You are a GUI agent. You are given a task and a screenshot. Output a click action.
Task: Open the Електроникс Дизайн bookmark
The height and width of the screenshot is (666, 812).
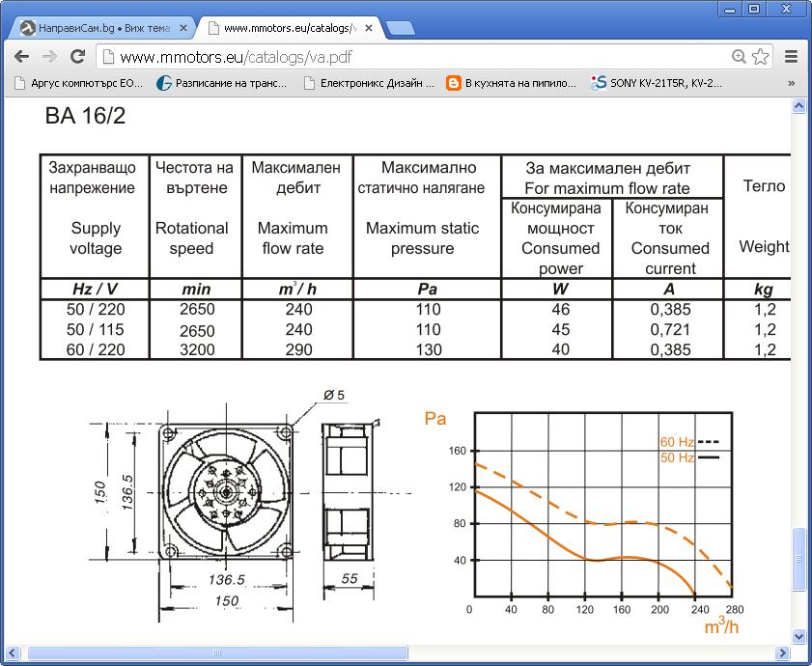coord(369,83)
